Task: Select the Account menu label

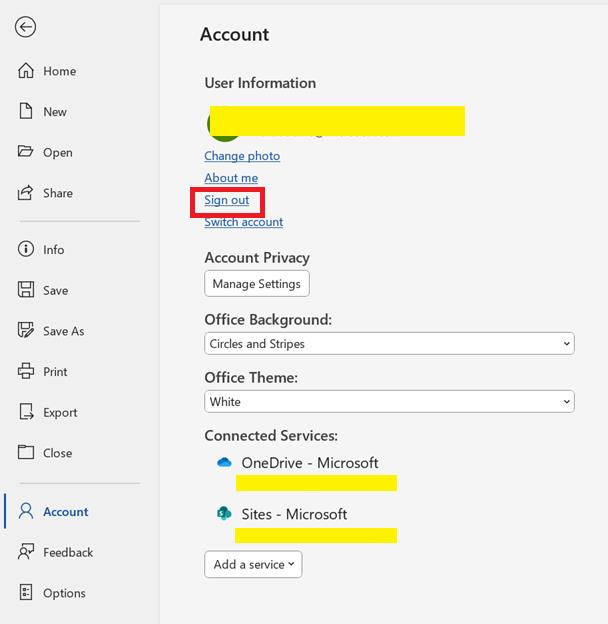Action: (x=66, y=512)
